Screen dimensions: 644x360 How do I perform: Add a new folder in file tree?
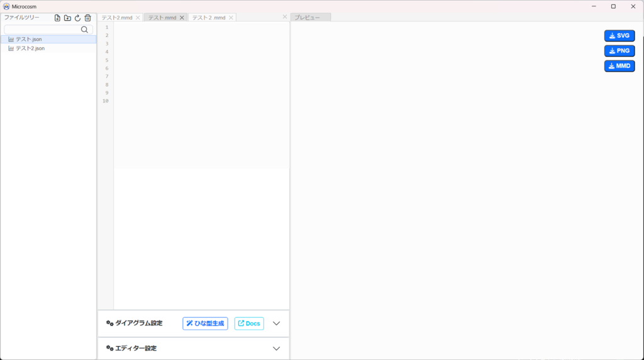pyautogui.click(x=67, y=18)
